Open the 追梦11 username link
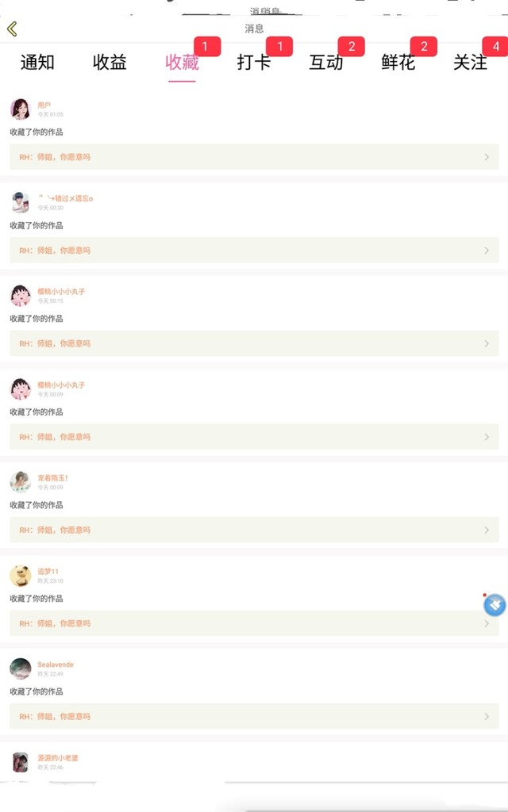 48,571
